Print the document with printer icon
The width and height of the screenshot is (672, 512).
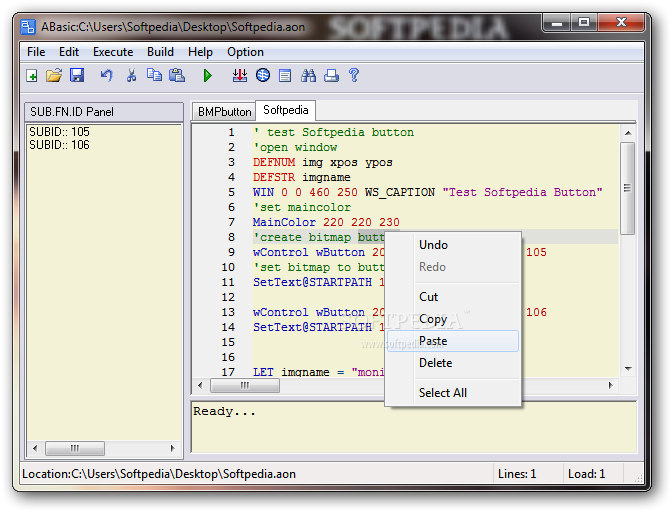(x=331, y=76)
